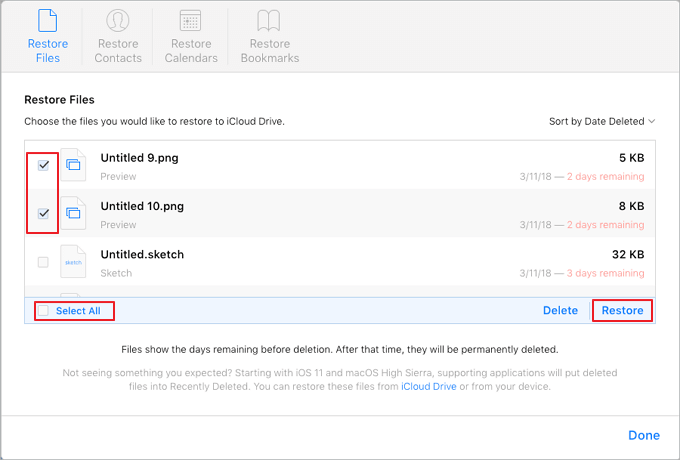Click the Untitled.sketch file icon

(x=74, y=261)
